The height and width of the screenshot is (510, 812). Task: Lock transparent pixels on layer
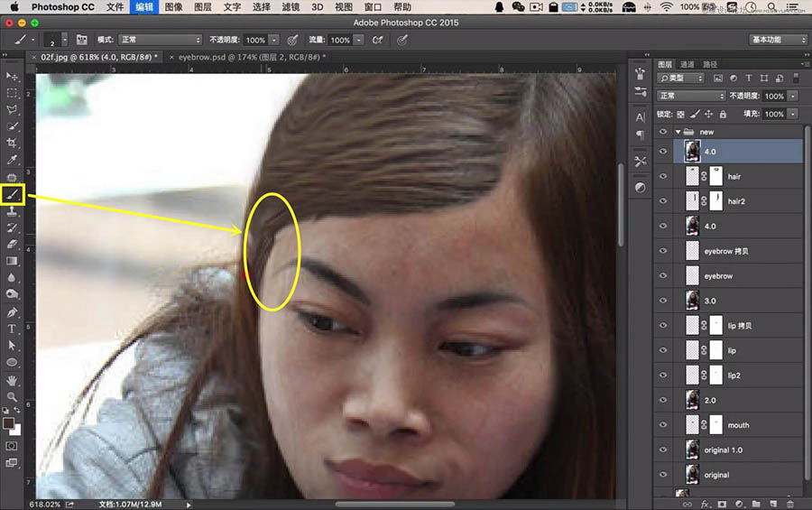[680, 114]
